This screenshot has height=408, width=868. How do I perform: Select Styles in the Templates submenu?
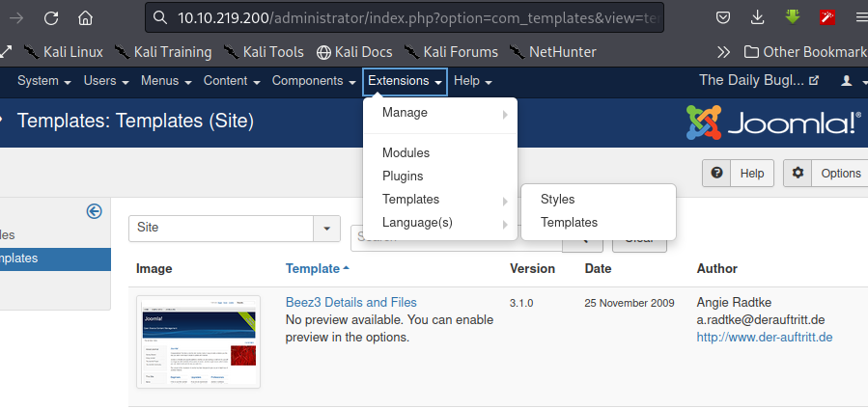(x=557, y=199)
